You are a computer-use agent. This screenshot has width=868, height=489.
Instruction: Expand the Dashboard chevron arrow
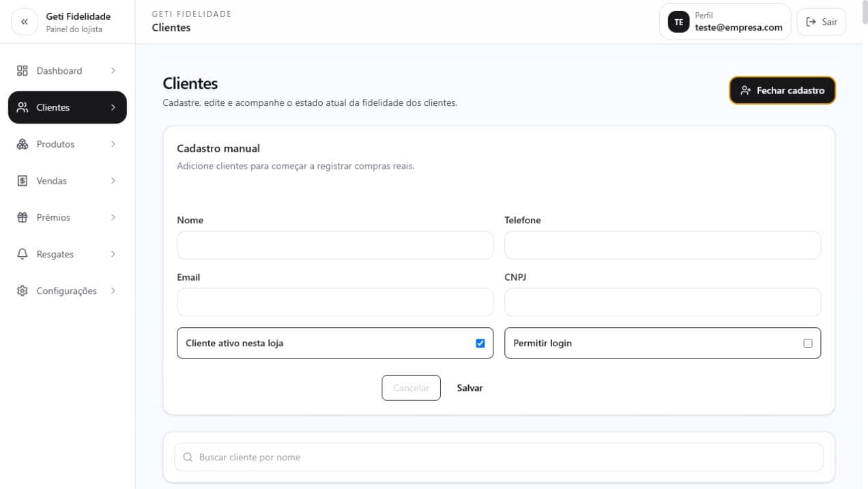click(113, 71)
